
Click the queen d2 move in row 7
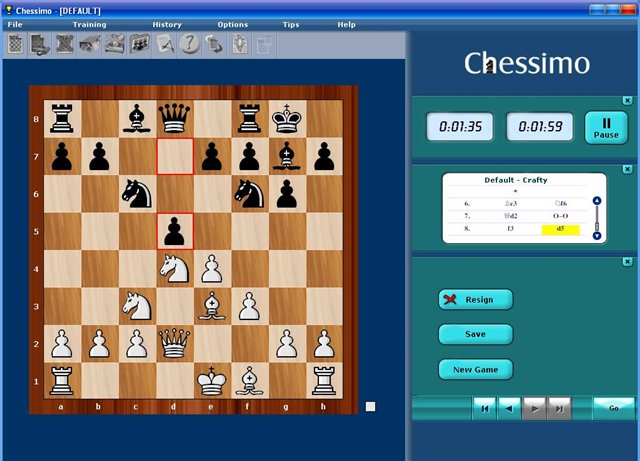[511, 216]
